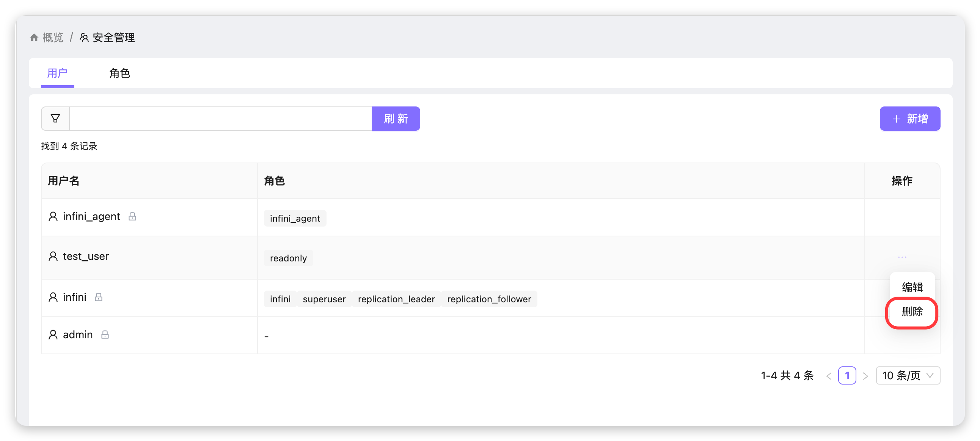Choose 删除 in the popup menu
The image size is (980, 441).
(x=912, y=312)
